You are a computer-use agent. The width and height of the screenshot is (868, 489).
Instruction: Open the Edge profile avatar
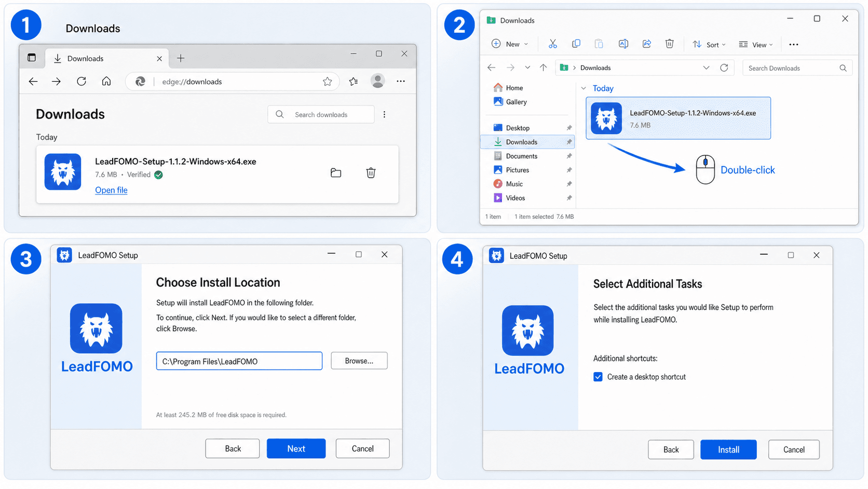[378, 81]
